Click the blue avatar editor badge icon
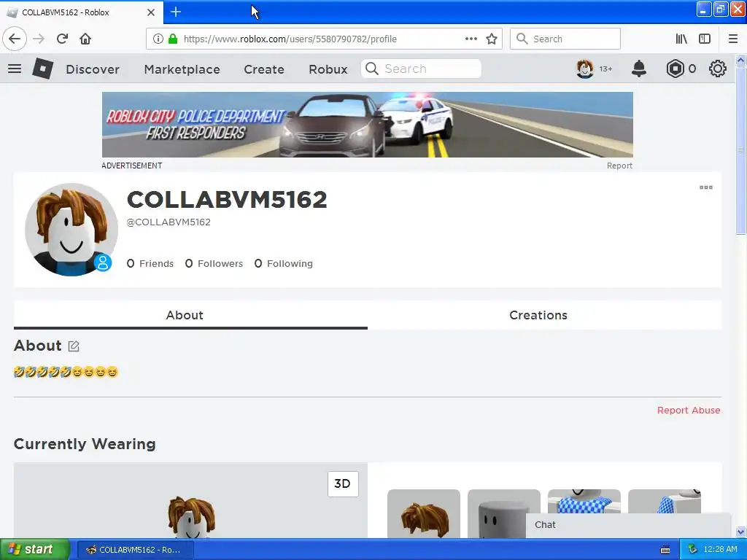 coord(102,262)
